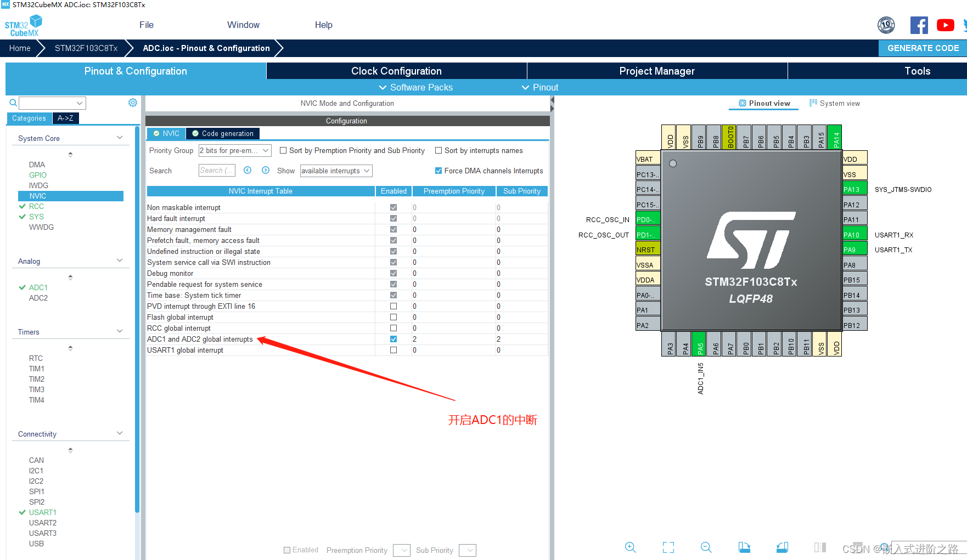Select pin PA9 on the chip
The image size is (967, 560).
(855, 249)
